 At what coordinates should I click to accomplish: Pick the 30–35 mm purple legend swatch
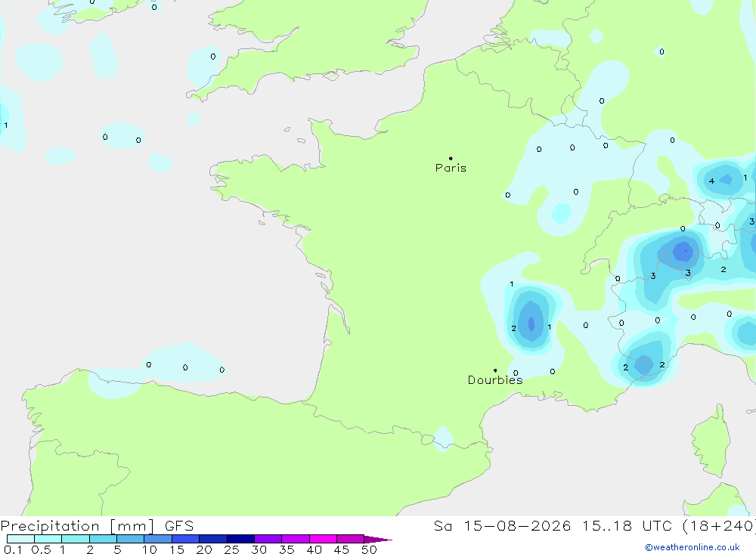click(x=268, y=539)
